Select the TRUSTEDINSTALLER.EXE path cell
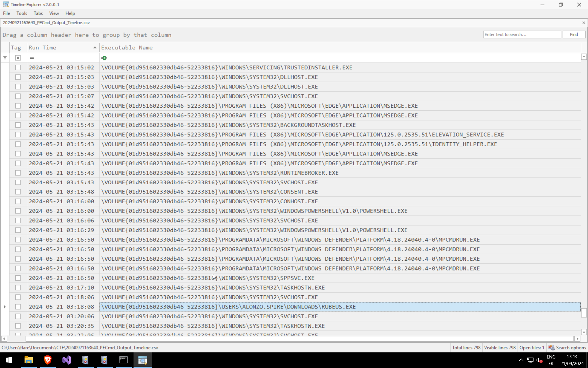 pyautogui.click(x=340, y=67)
